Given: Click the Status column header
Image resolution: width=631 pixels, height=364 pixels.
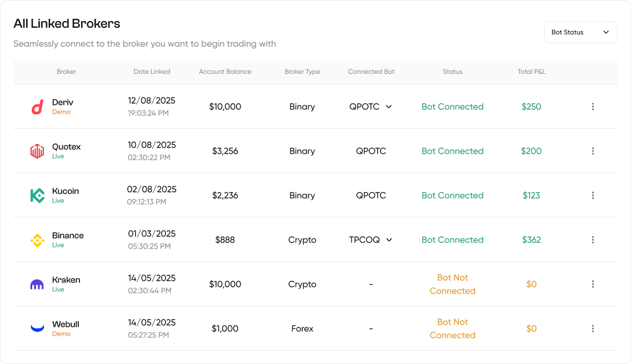Looking at the screenshot, I should click(452, 72).
